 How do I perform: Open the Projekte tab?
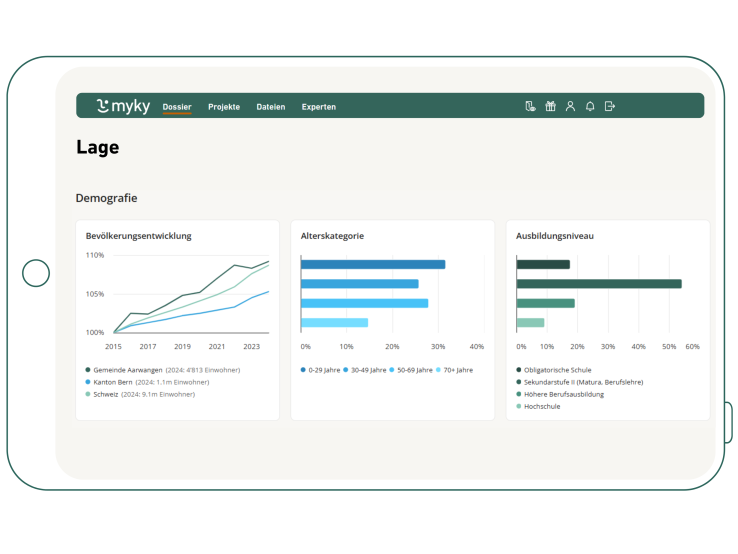(224, 107)
